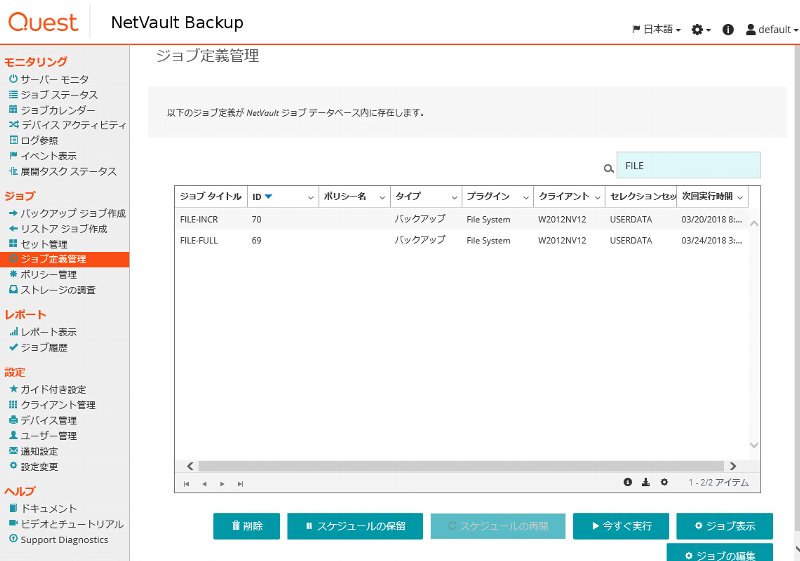
Task: Click the export download icon in footer
Action: point(645,482)
